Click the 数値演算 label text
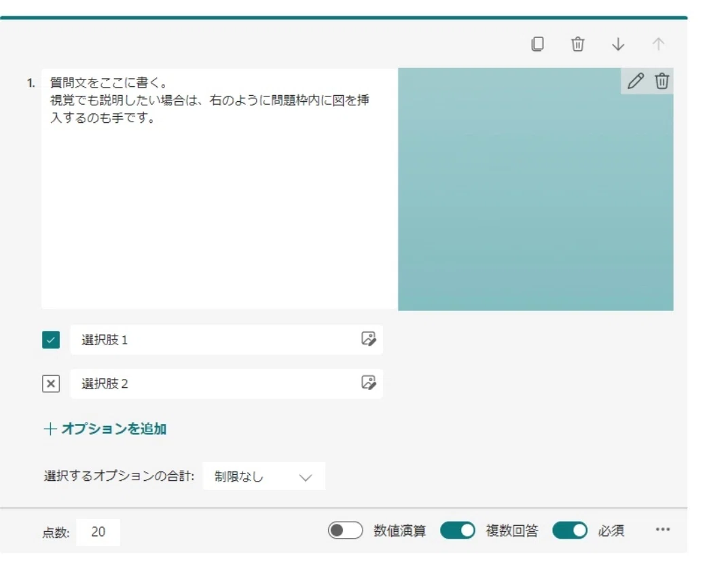 pyautogui.click(x=400, y=531)
